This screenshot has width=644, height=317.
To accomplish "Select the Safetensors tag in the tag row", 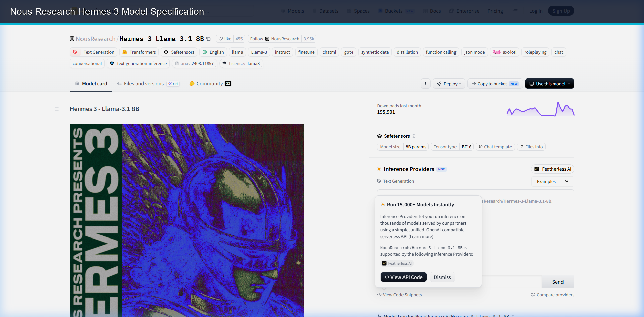I will (x=179, y=52).
